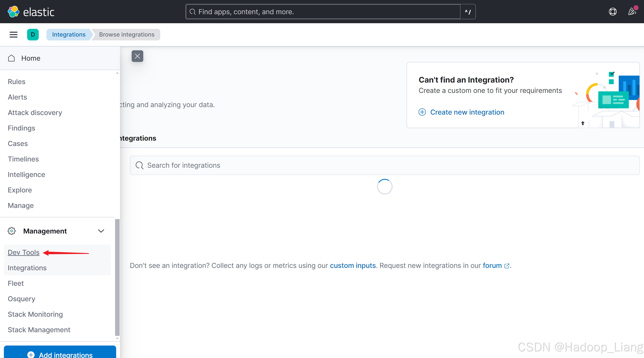The image size is (644, 358).
Task: Click the side navigation scrollbar thumb
Action: [x=117, y=277]
